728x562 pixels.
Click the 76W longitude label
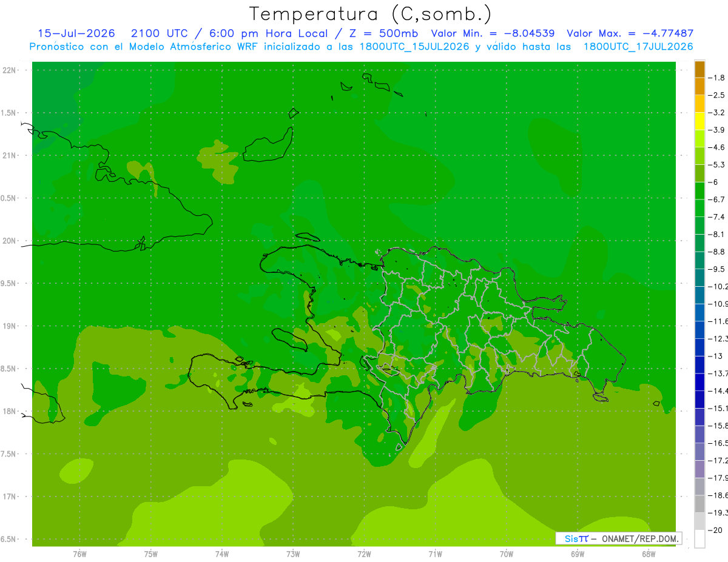[79, 554]
